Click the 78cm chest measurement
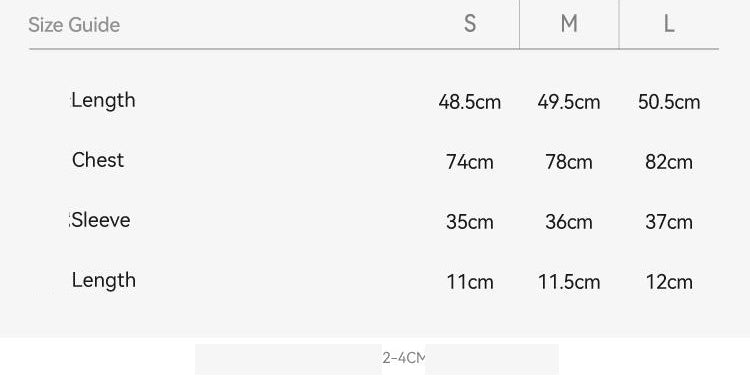Viewport: 750px width, 379px height. pos(569,162)
